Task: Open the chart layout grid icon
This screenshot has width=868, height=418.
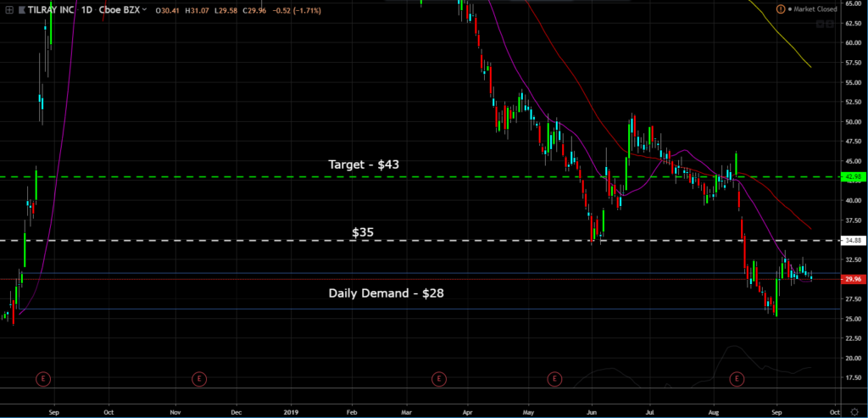Action: (x=8, y=9)
